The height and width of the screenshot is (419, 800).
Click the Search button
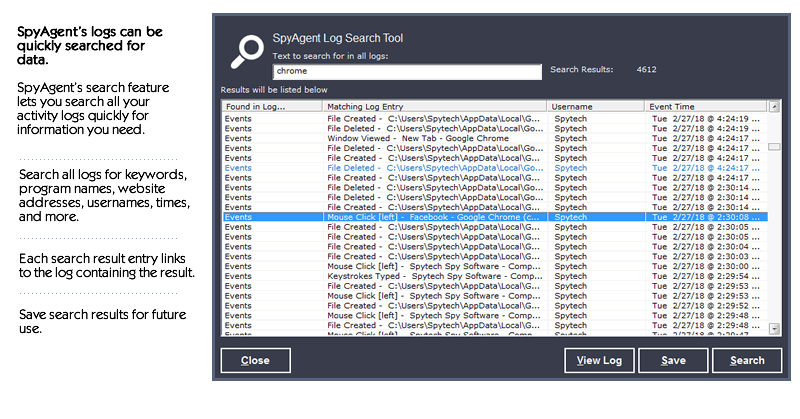point(747,360)
